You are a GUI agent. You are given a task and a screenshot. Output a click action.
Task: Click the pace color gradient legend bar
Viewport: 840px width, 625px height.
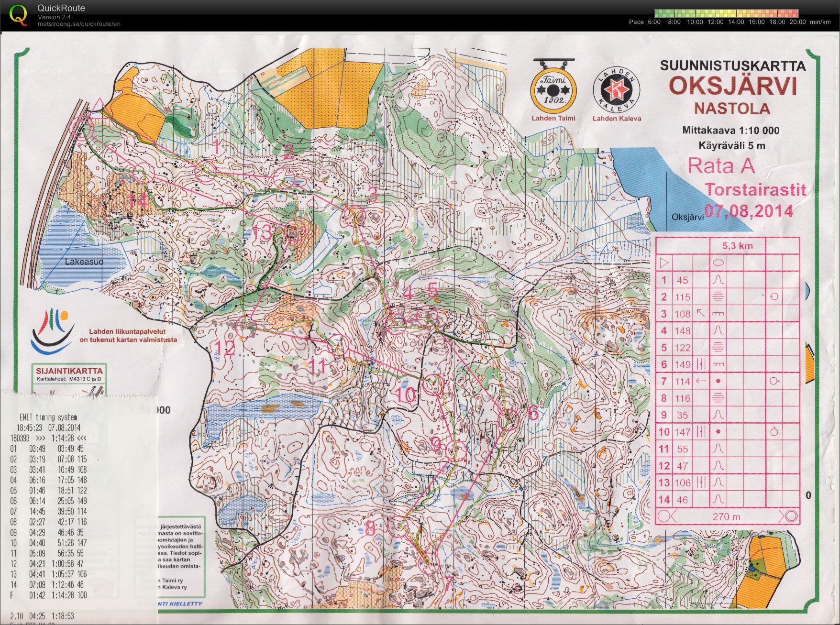(x=726, y=13)
